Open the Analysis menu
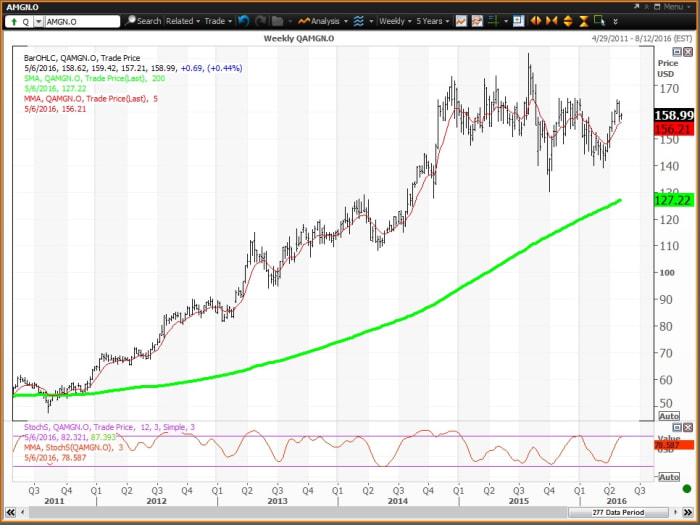The height and width of the screenshot is (525, 700). pos(322,20)
